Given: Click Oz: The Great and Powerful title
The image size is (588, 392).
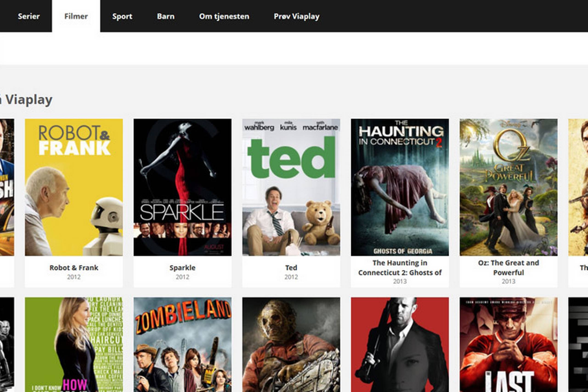Looking at the screenshot, I should pos(508,267).
